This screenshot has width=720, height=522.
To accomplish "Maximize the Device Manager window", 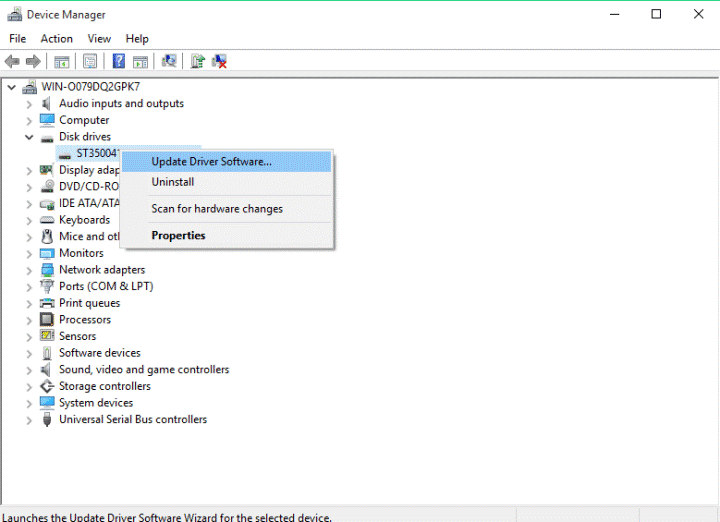I will (x=657, y=14).
